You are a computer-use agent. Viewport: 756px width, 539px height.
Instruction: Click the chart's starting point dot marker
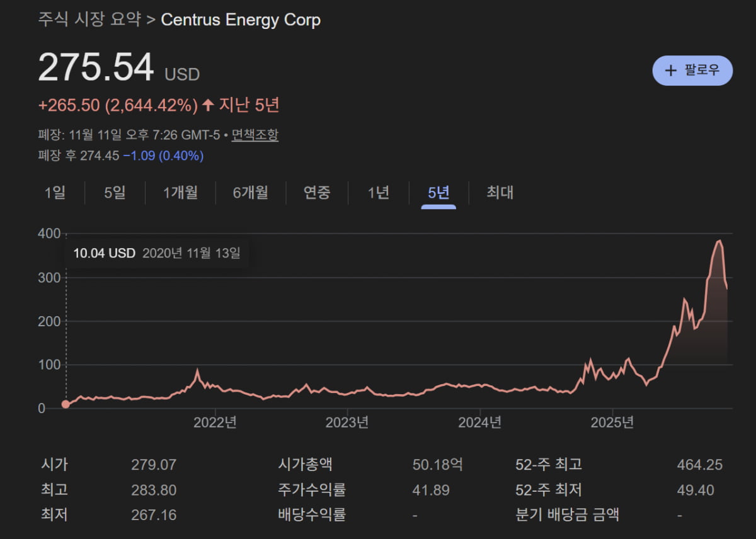point(66,404)
